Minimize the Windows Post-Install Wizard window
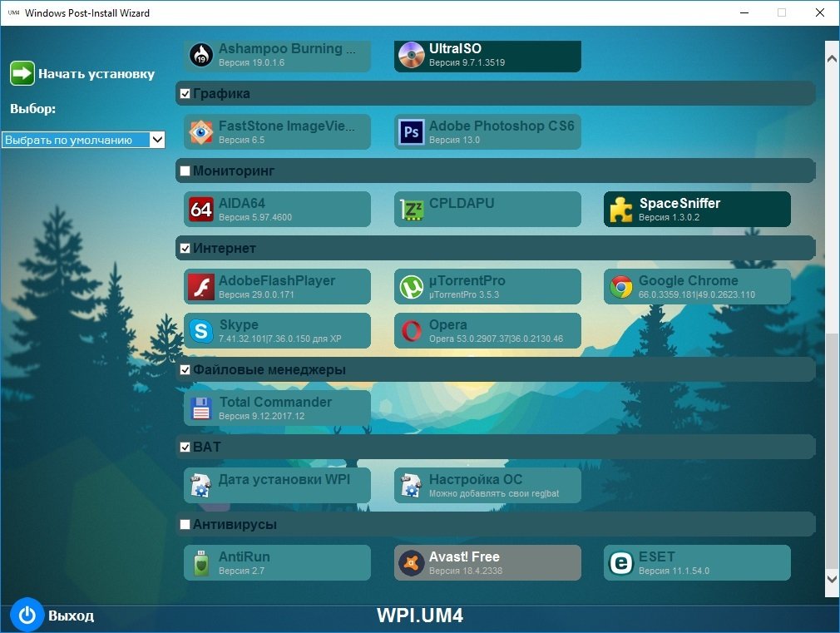This screenshot has width=840, height=633. 744,12
